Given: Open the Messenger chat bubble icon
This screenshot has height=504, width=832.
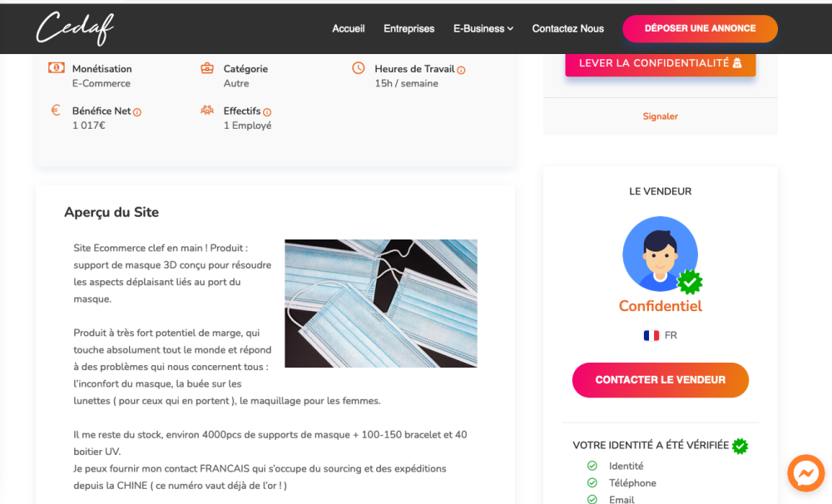Looking at the screenshot, I should [805, 472].
